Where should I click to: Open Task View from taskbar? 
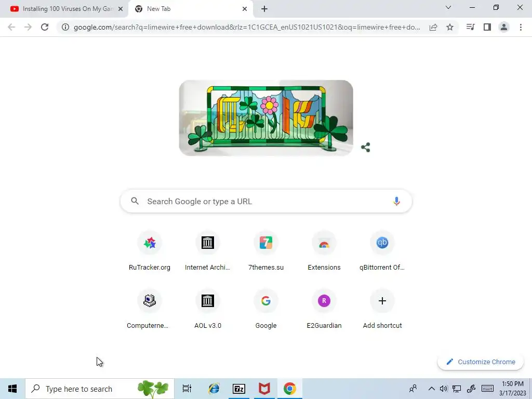click(x=187, y=389)
